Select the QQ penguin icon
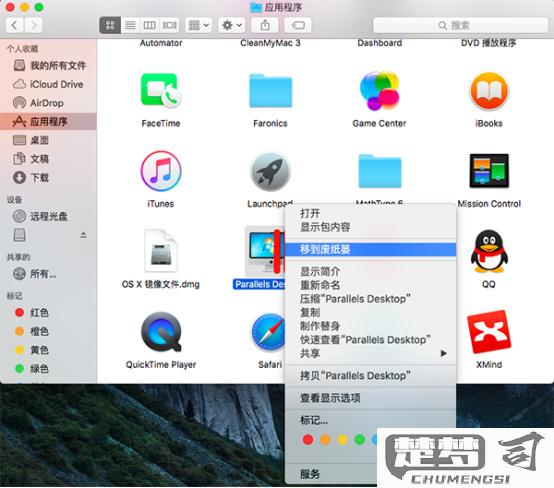The height and width of the screenshot is (488, 554). (489, 251)
